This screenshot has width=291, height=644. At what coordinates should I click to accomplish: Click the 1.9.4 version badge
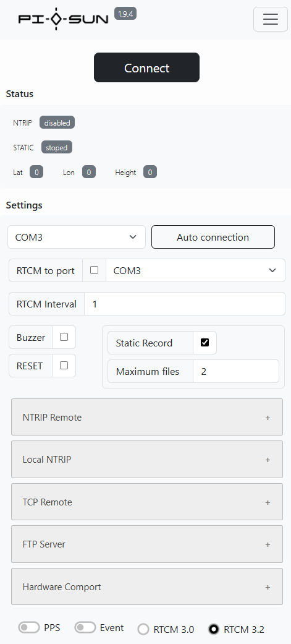coord(125,14)
